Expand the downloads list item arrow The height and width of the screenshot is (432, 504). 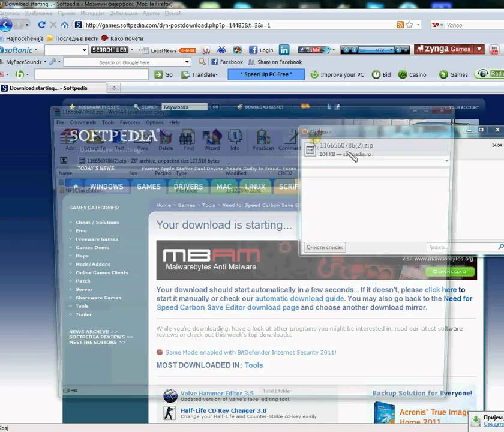pyautogui.click(x=446, y=161)
